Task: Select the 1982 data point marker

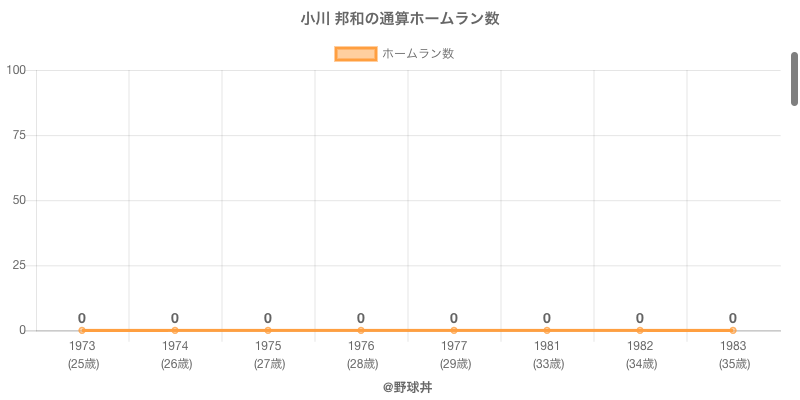Action: tap(640, 330)
